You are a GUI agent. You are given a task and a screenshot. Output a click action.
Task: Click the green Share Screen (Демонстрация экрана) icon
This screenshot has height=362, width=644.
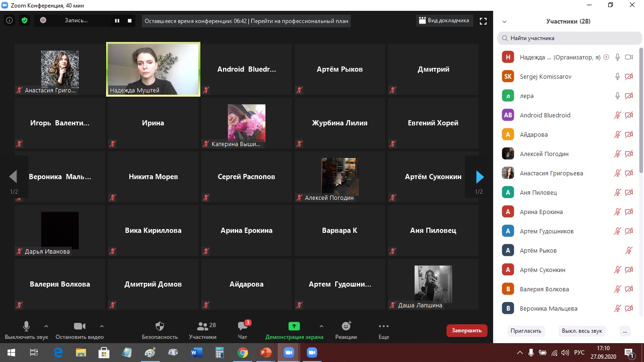coord(294,326)
